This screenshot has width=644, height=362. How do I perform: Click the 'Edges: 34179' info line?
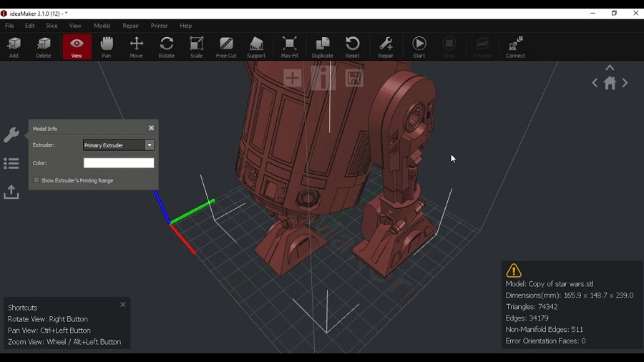pos(527,318)
